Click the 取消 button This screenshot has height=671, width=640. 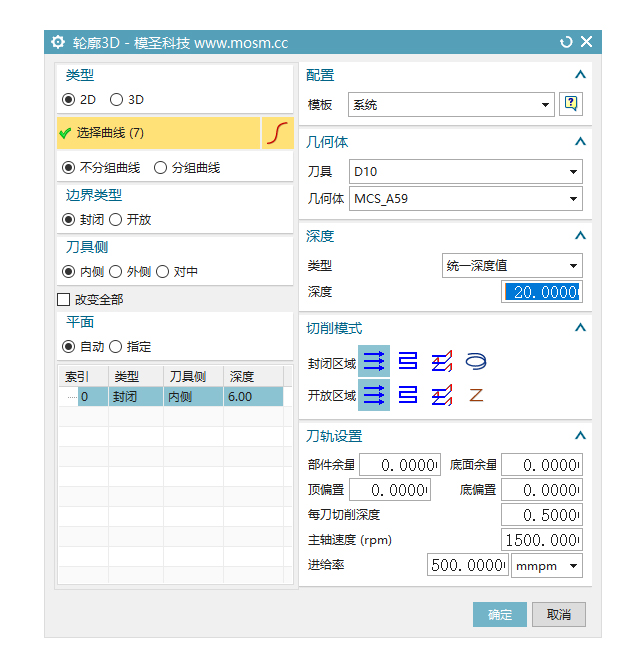(559, 615)
